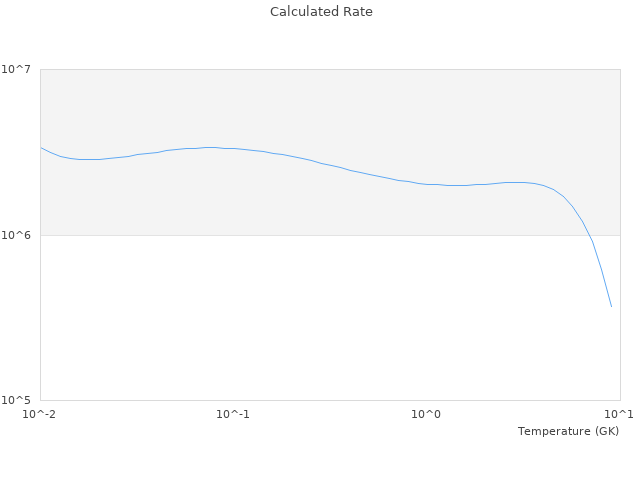Select the 10^-1 x-axis tick label
The height and width of the screenshot is (480, 640).
[x=233, y=414]
